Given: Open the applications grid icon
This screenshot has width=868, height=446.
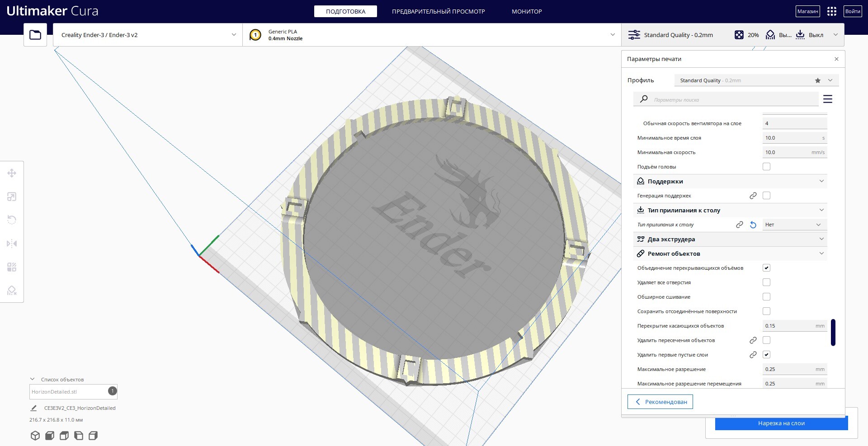Looking at the screenshot, I should pyautogui.click(x=832, y=11).
